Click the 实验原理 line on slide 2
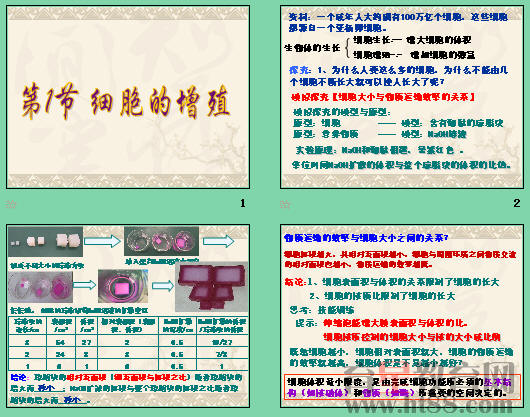The height and width of the screenshot is (417, 530). (379, 150)
